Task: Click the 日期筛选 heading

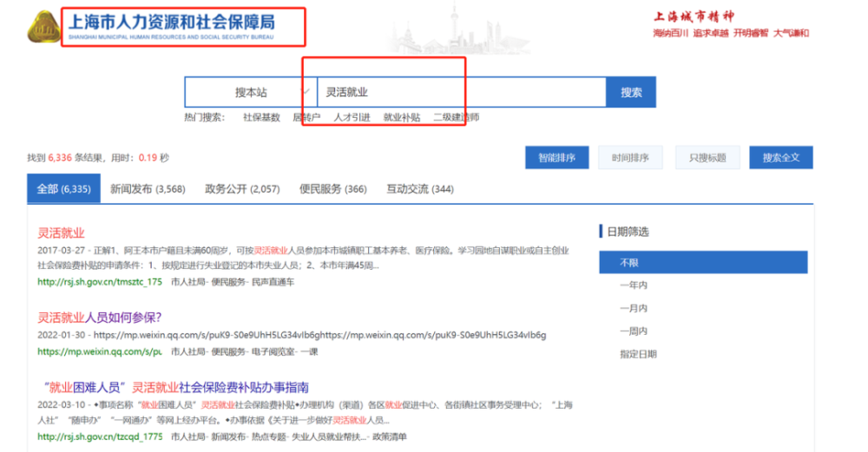Action: 628,232
